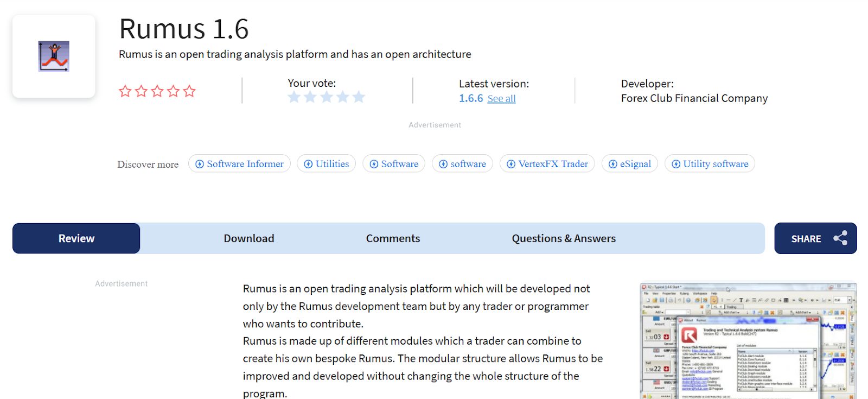The image size is (868, 399).
Task: Click arrow icon on eSignal tag
Action: tap(613, 164)
